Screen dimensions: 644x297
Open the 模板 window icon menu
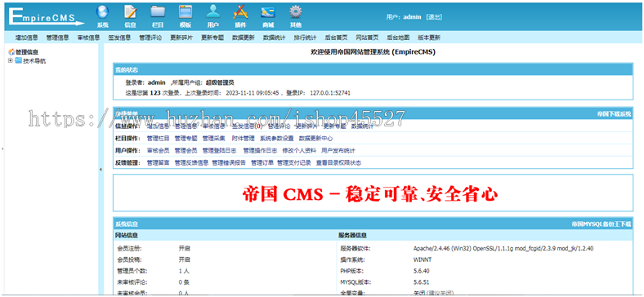[x=186, y=16]
